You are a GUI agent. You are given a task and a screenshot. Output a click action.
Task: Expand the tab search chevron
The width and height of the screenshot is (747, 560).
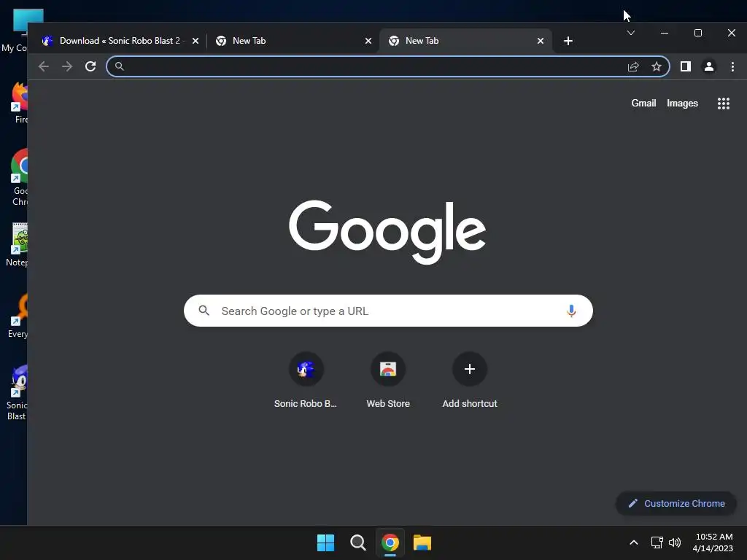coord(631,33)
